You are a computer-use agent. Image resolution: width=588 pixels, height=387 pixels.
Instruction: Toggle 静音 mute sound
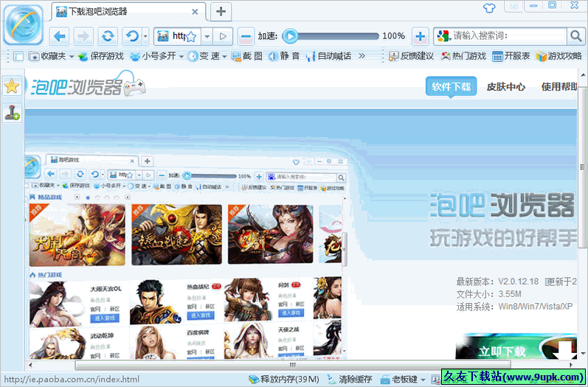(x=284, y=56)
